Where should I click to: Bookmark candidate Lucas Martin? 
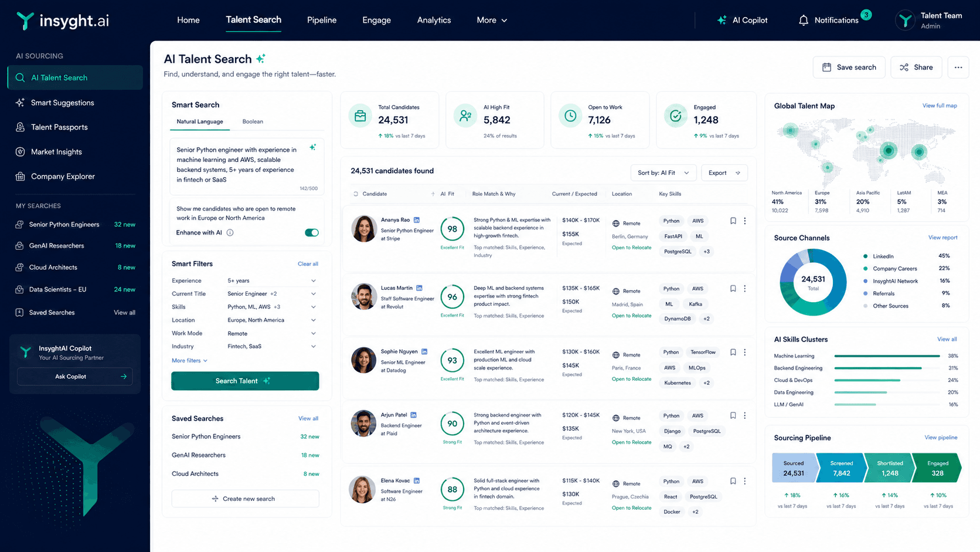coord(733,289)
